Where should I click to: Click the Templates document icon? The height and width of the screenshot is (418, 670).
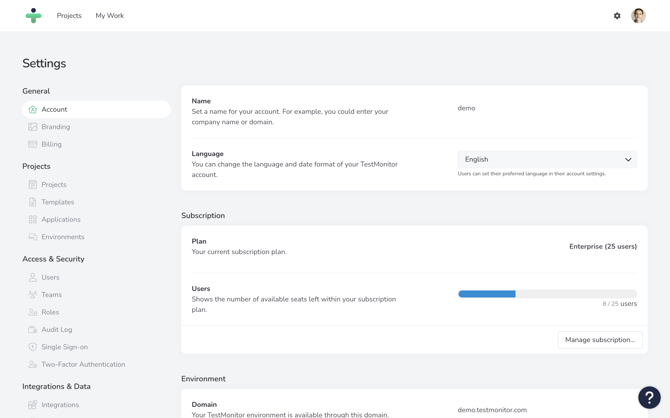[33, 202]
